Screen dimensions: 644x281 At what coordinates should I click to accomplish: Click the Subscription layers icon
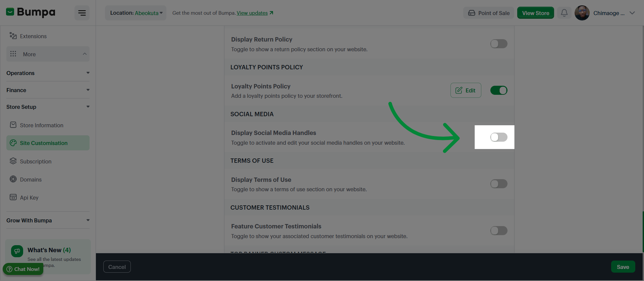pyautogui.click(x=13, y=161)
